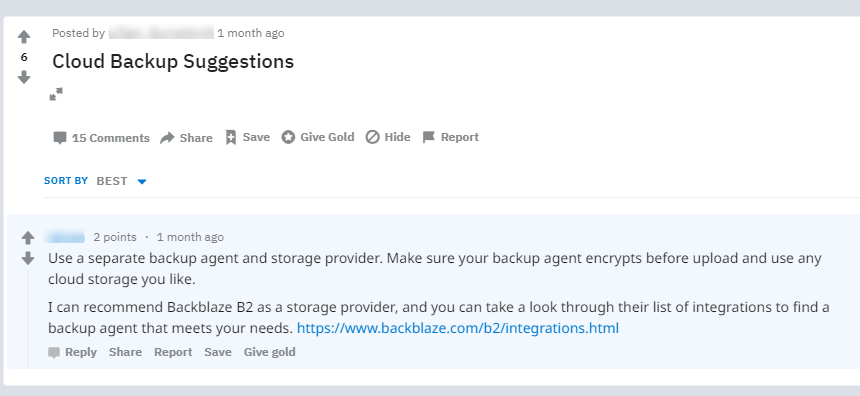The image size is (860, 396).
Task: Hide this post with the Hide icon
Action: pyautogui.click(x=372, y=137)
